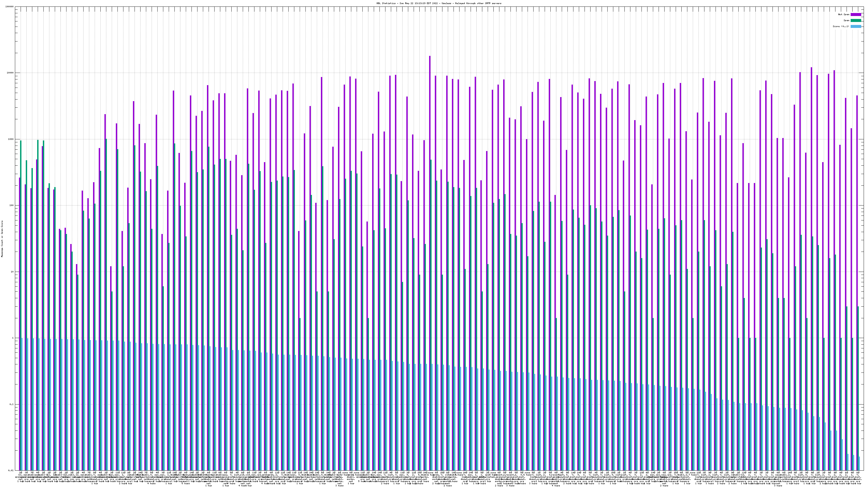Screen dimensions: 868x488
Task: Click the 0.01 y-axis tick label
Action: tap(11, 470)
